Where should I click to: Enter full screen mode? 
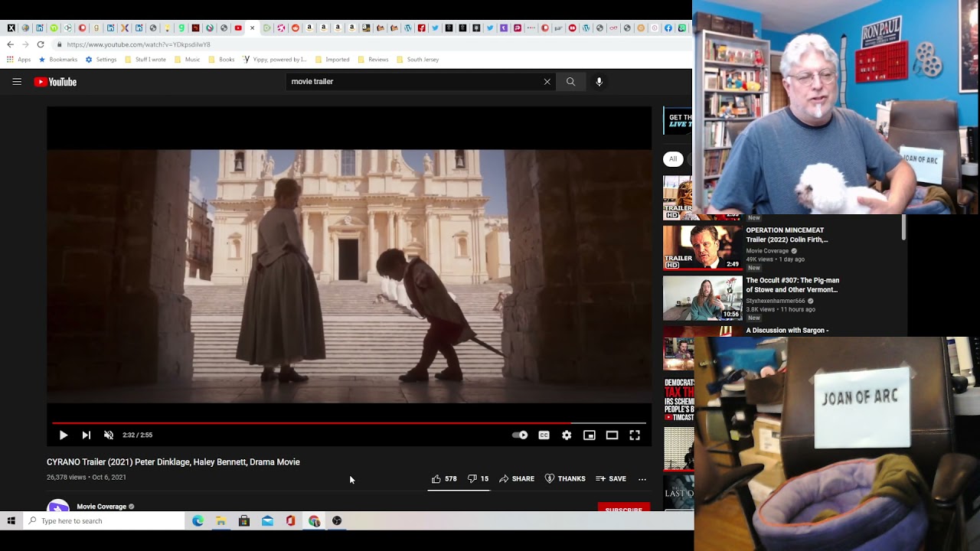point(635,435)
